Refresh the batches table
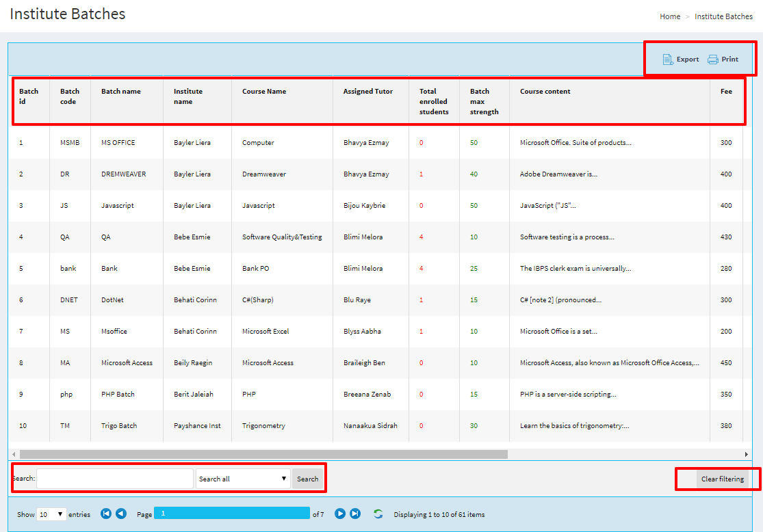The height and width of the screenshot is (532, 763). tap(378, 514)
